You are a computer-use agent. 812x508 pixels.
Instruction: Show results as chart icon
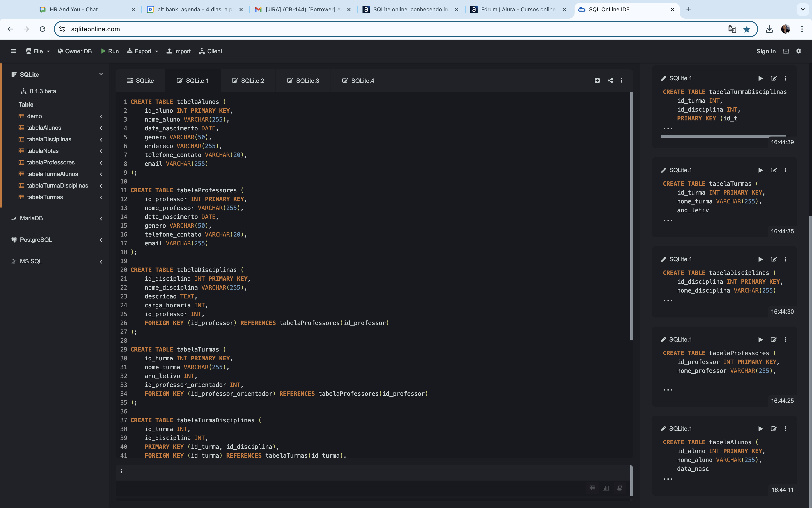606,488
